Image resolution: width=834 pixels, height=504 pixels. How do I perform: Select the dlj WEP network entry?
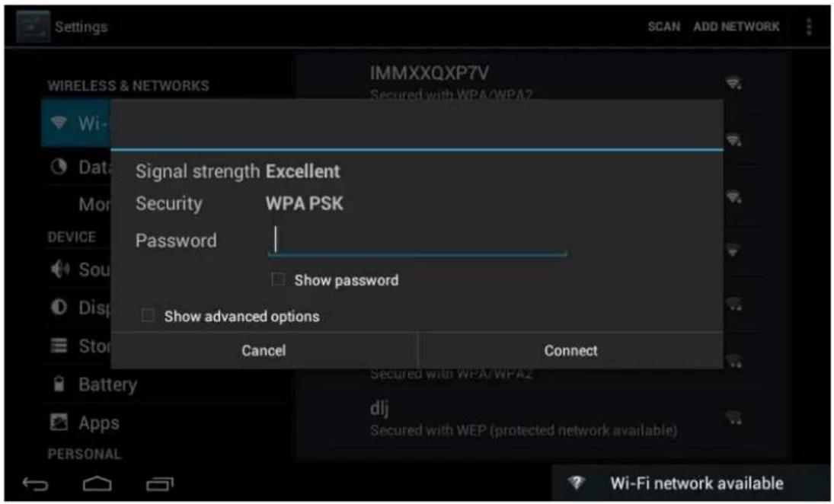[542, 419]
